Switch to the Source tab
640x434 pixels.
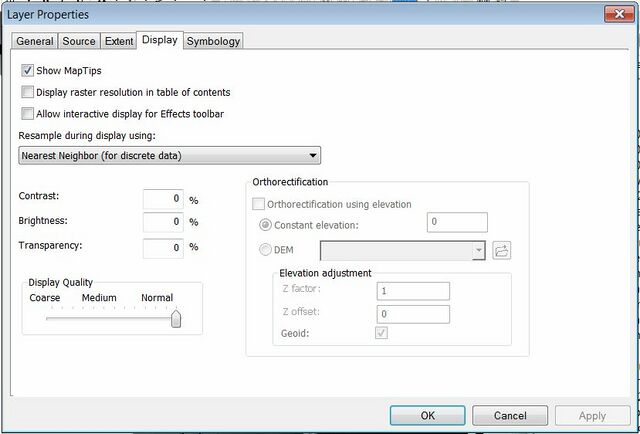click(x=79, y=41)
